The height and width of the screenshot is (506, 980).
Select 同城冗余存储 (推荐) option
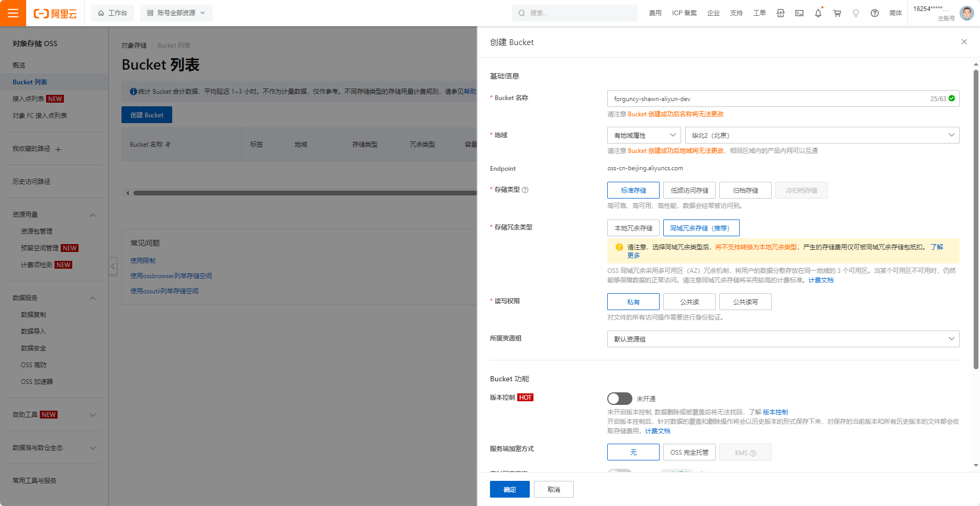click(701, 228)
